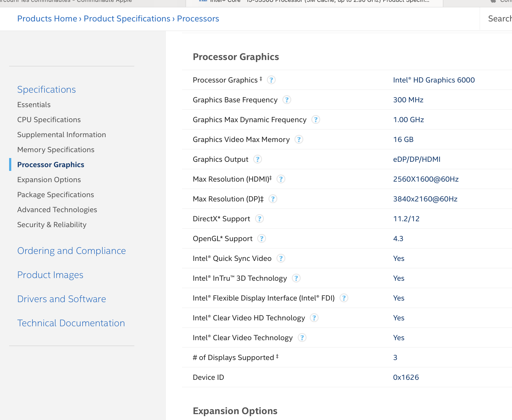Jump to Expansion Options in sidebar
The image size is (512, 420).
point(49,180)
